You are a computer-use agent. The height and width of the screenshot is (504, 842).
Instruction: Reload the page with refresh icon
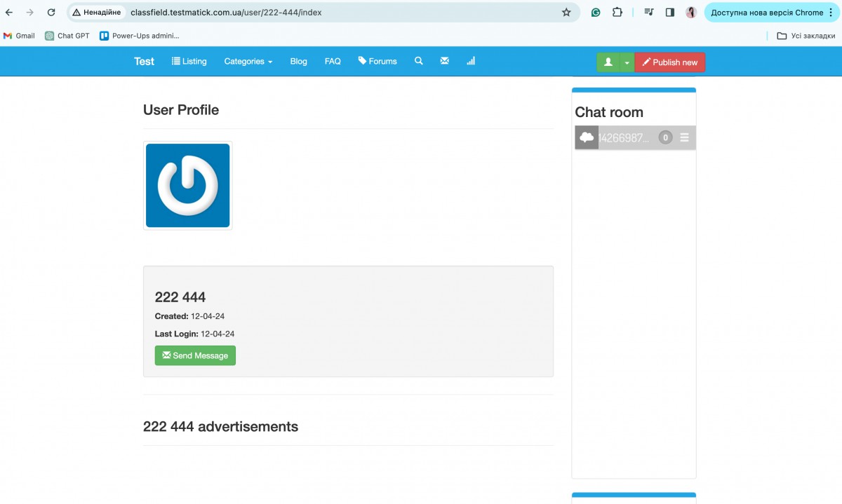click(x=51, y=13)
